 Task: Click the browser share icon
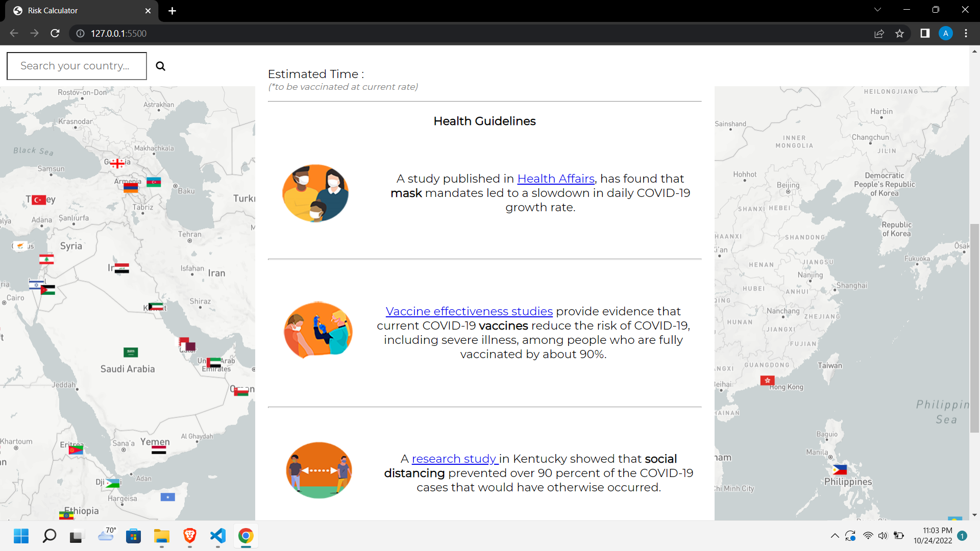point(879,34)
